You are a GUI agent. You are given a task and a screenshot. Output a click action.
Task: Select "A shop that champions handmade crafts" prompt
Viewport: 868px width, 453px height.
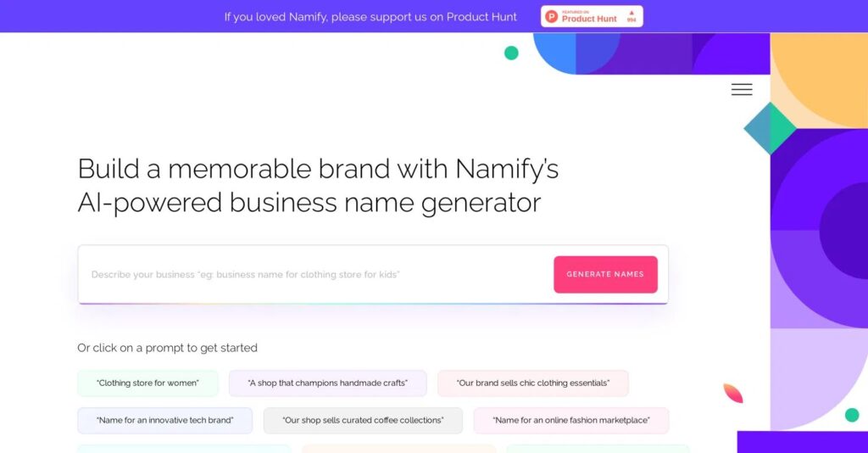(x=327, y=383)
